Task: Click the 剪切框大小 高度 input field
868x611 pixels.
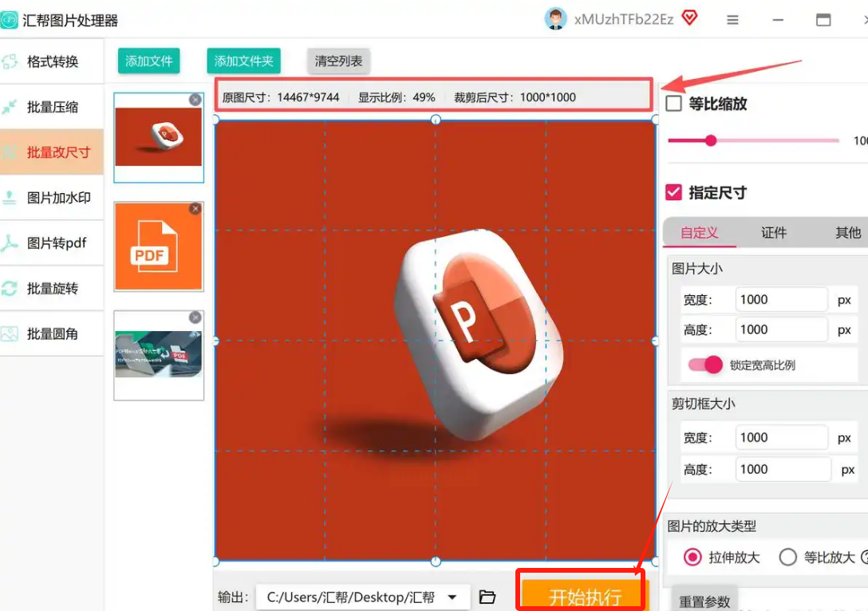Action: (783, 469)
